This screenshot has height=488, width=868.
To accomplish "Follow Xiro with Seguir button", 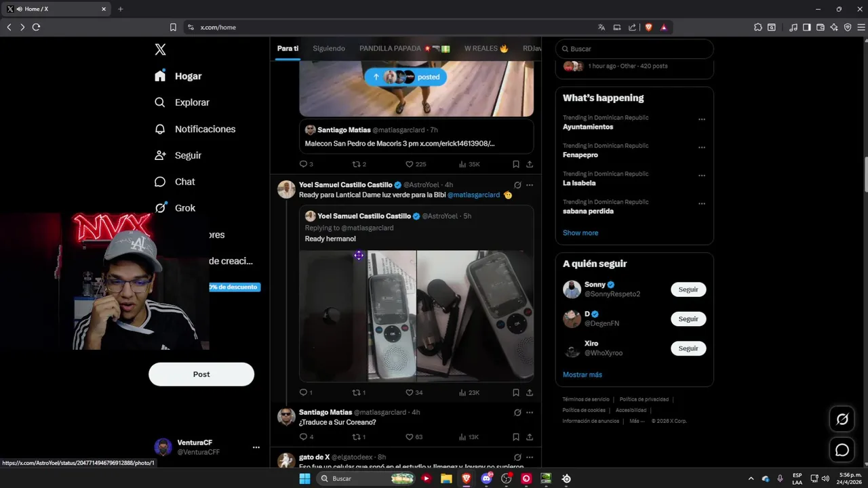I will coord(688,348).
